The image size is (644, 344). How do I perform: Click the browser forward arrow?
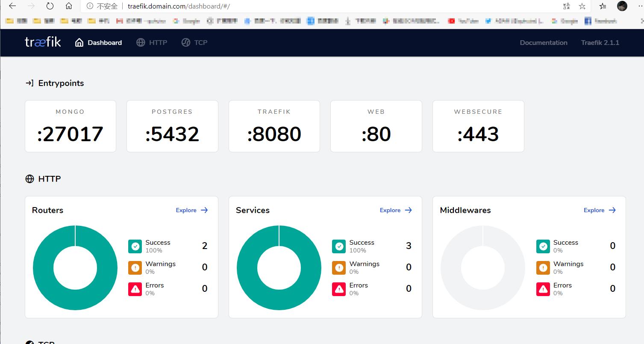(x=31, y=6)
